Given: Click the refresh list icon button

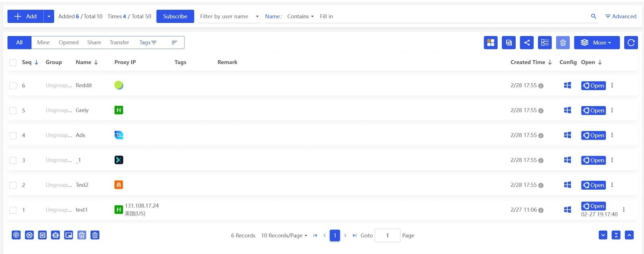Looking at the screenshot, I should 631,43.
